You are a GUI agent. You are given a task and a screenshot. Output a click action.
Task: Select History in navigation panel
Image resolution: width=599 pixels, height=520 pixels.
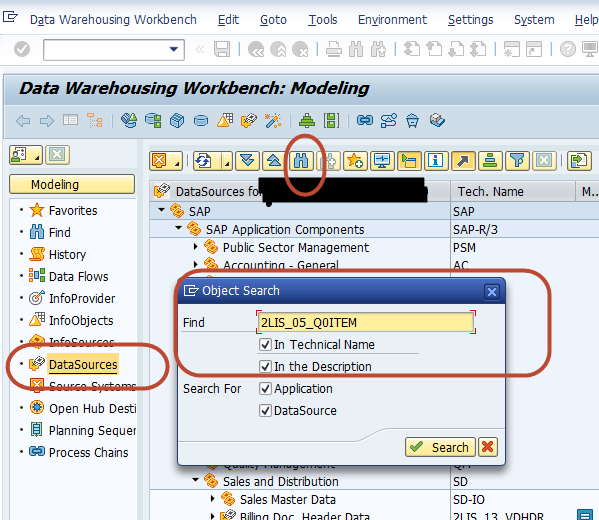67,254
